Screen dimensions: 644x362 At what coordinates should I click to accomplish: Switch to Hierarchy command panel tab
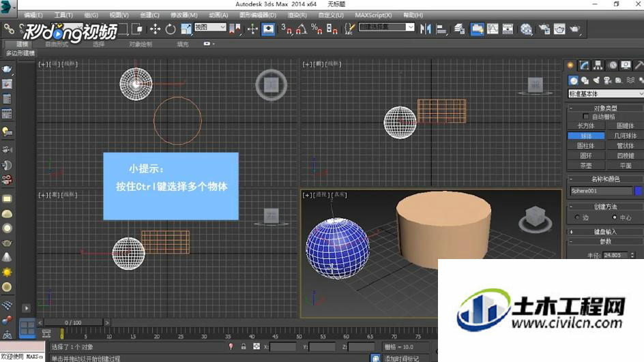coord(598,65)
